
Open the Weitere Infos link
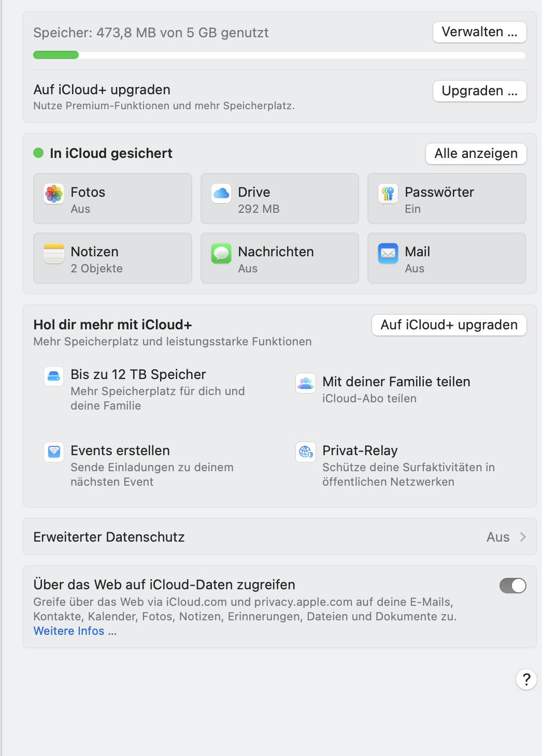(x=75, y=631)
